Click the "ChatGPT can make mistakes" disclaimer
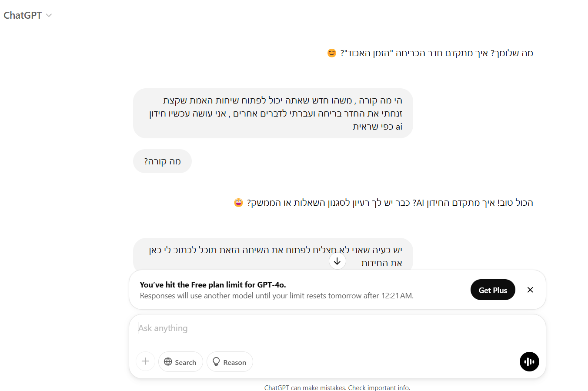The image size is (588, 391). tap(337, 388)
